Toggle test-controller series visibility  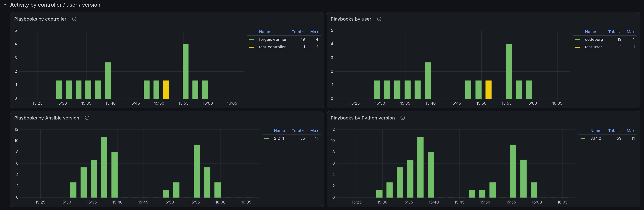point(272,47)
